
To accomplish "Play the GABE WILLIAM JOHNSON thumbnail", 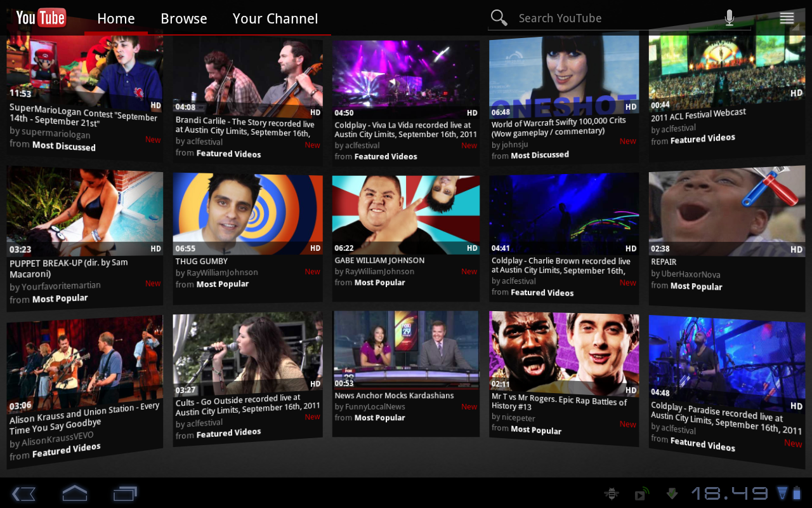I will point(406,214).
